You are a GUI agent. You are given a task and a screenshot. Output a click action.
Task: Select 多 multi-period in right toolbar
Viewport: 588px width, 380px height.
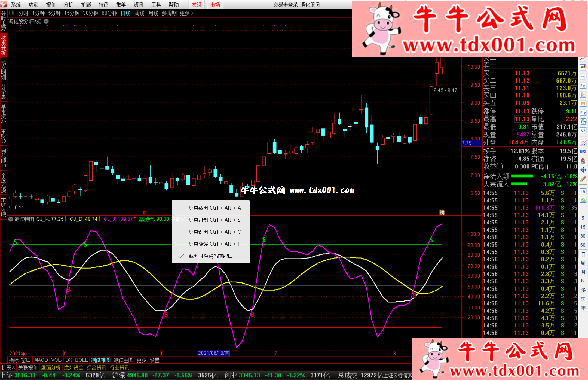(x=583, y=290)
